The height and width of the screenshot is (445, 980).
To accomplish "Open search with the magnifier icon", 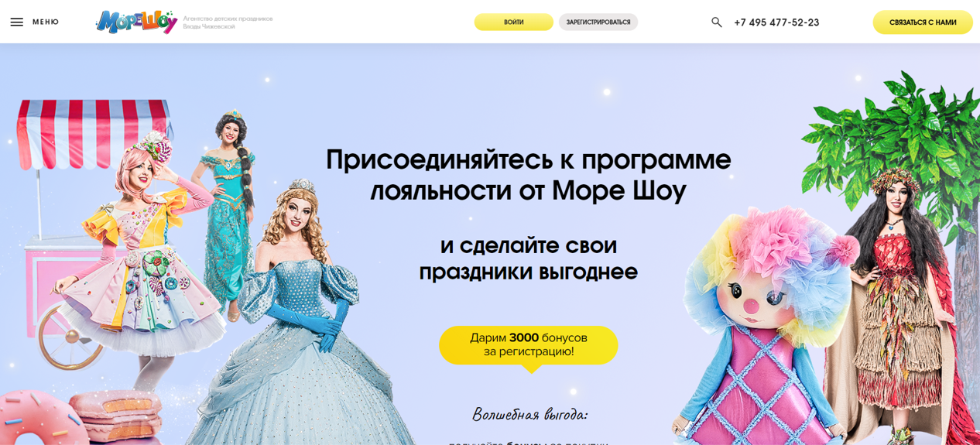I will (717, 22).
